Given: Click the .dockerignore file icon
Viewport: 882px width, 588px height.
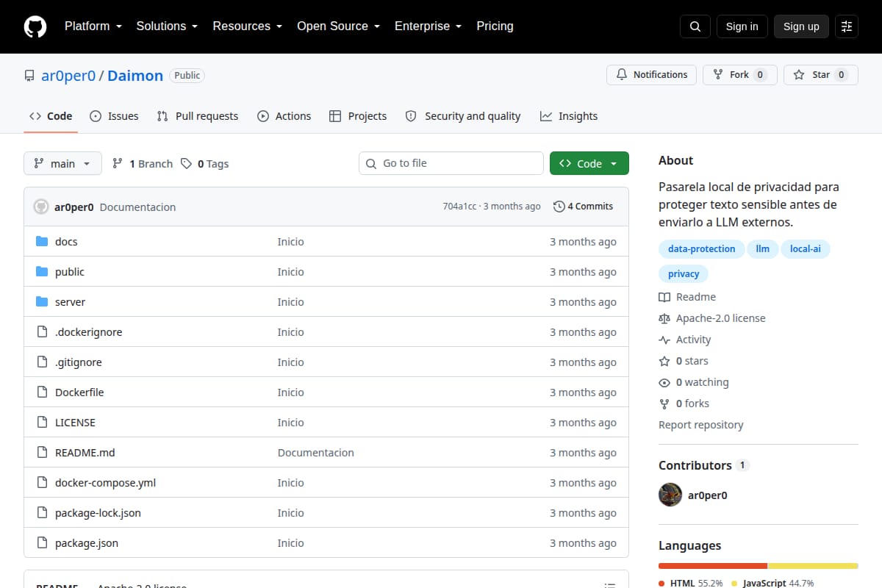Looking at the screenshot, I should coord(42,331).
